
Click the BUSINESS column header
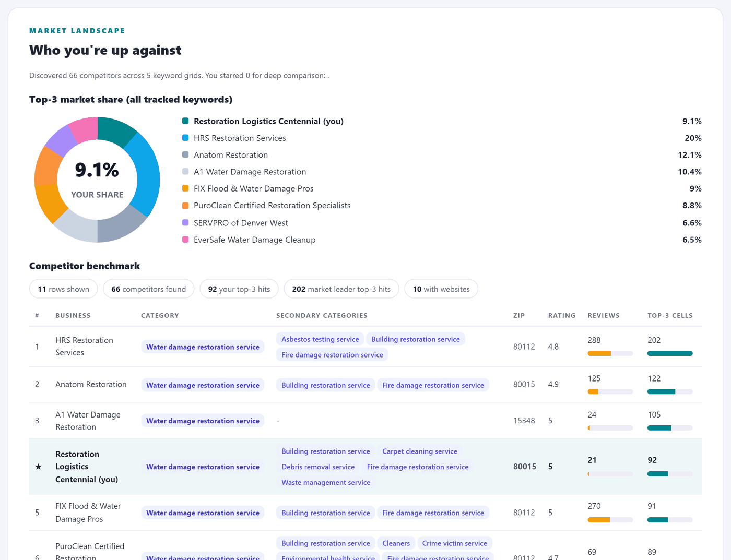click(x=73, y=315)
